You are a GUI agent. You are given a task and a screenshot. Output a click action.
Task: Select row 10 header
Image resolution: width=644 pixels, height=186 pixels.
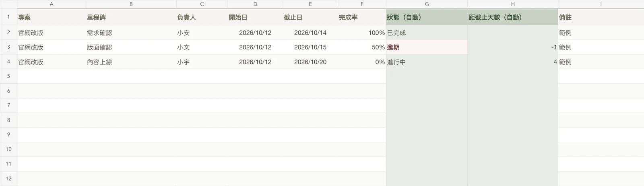coord(8,149)
